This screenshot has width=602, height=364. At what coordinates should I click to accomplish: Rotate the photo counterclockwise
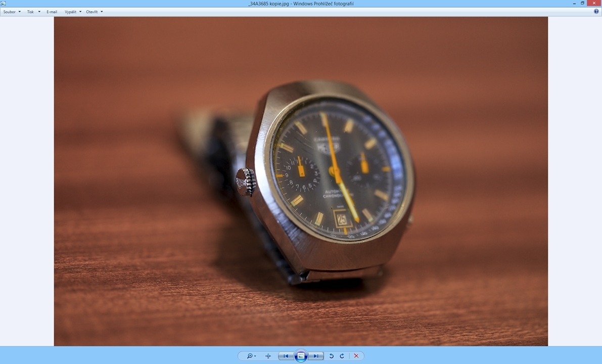[332, 356]
